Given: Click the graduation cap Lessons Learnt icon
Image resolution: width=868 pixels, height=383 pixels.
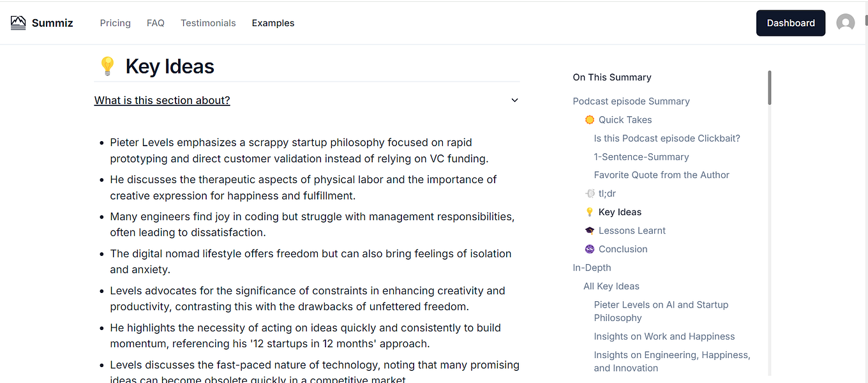Looking at the screenshot, I should 590,230.
